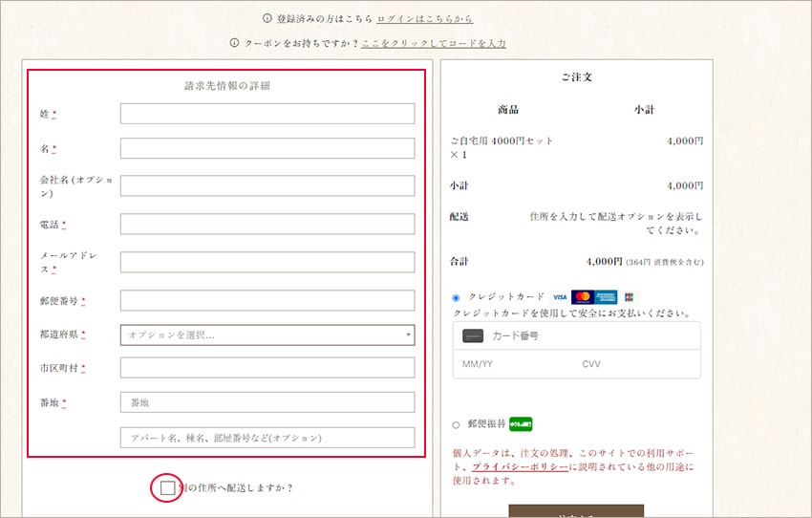
Task: Click the Visa card logo
Action: point(560,297)
